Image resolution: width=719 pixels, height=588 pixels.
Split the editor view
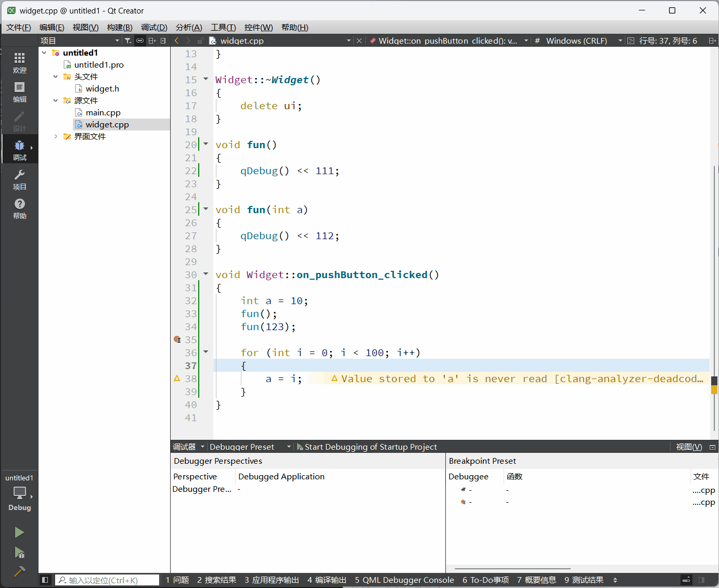[x=712, y=41]
